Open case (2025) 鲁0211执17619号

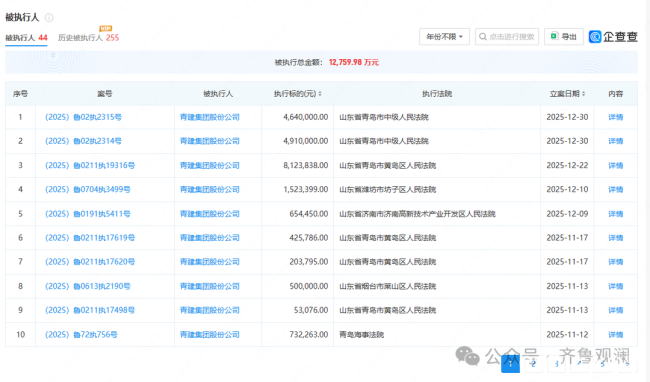[x=90, y=238]
